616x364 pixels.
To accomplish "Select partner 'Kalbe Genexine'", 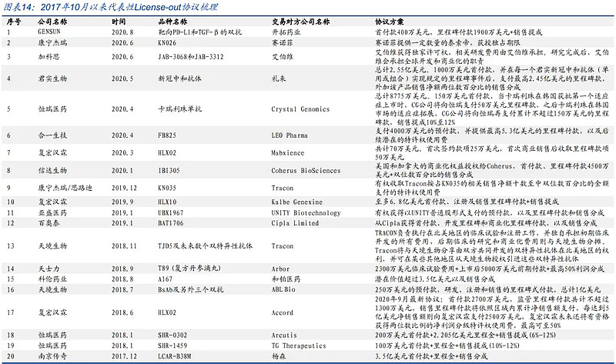I will 297,202.
